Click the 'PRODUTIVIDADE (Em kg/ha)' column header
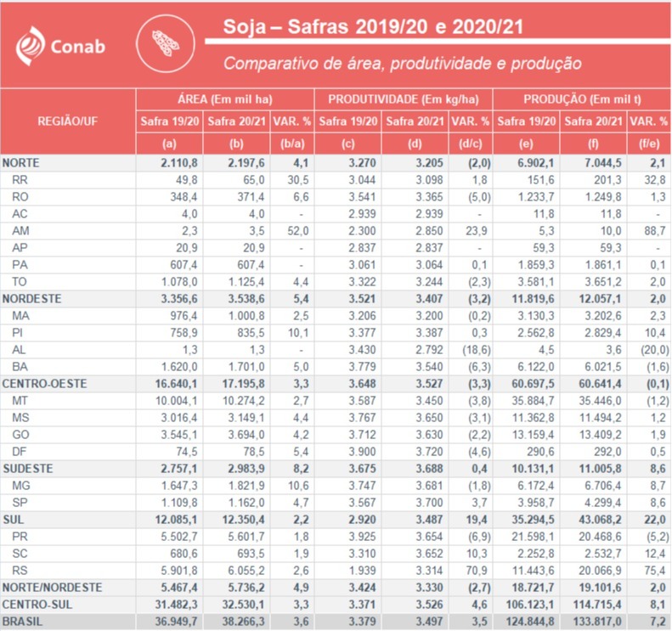672x631 pixels. click(403, 99)
